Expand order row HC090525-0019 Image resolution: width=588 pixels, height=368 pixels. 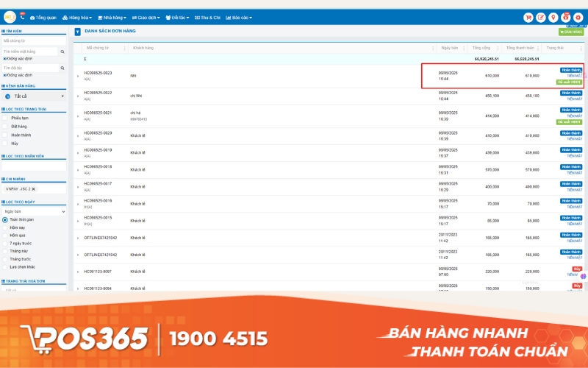[x=78, y=153]
